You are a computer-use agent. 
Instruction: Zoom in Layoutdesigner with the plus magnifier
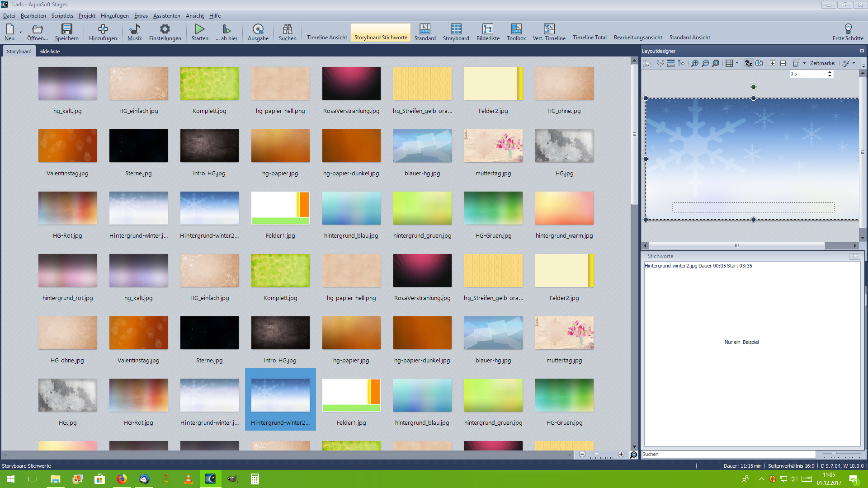coord(695,63)
